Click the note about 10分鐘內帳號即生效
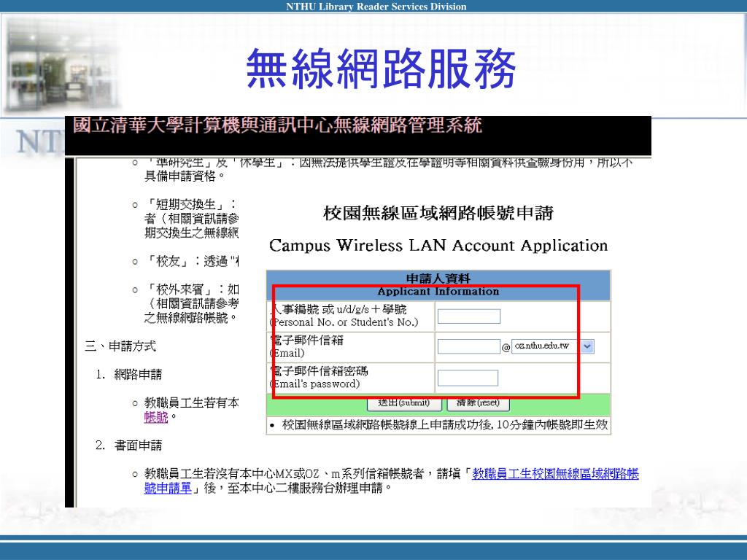The width and height of the screenshot is (747, 560). point(445,425)
